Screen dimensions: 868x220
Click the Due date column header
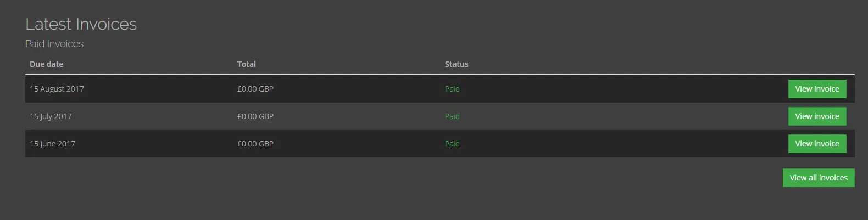pos(47,64)
